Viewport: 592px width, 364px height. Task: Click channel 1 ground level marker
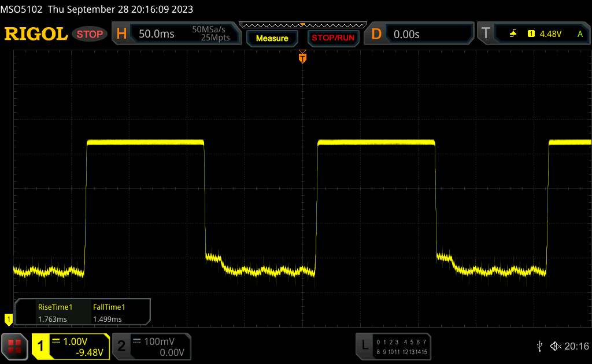click(8, 318)
